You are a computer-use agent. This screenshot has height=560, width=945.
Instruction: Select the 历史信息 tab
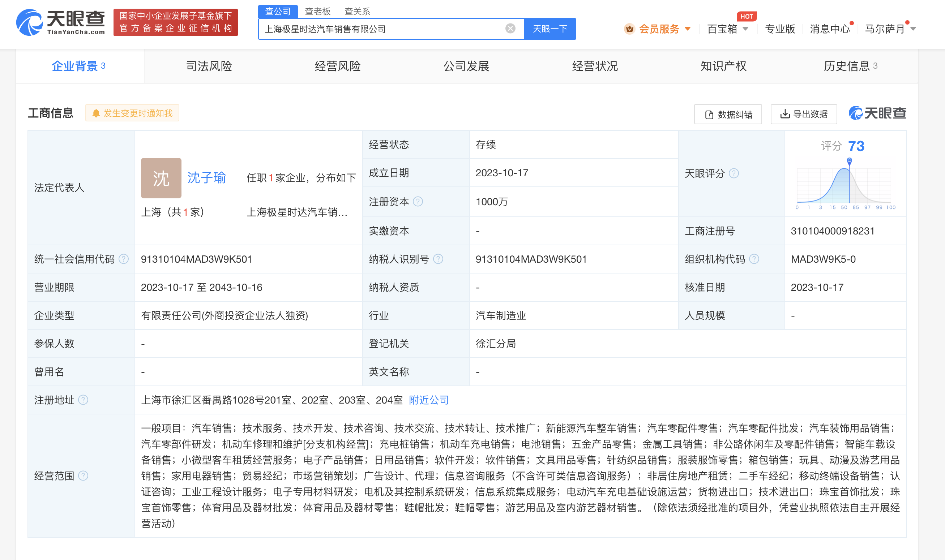(851, 66)
